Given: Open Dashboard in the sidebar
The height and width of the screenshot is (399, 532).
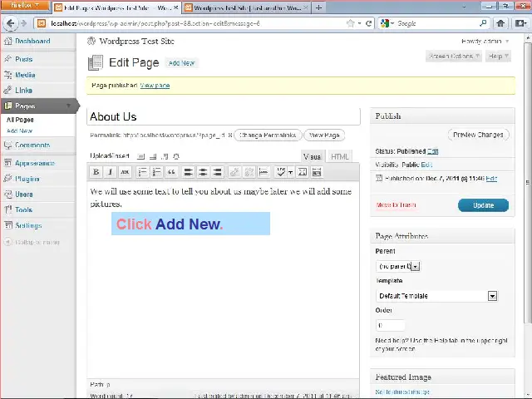Looking at the screenshot, I should point(32,41).
